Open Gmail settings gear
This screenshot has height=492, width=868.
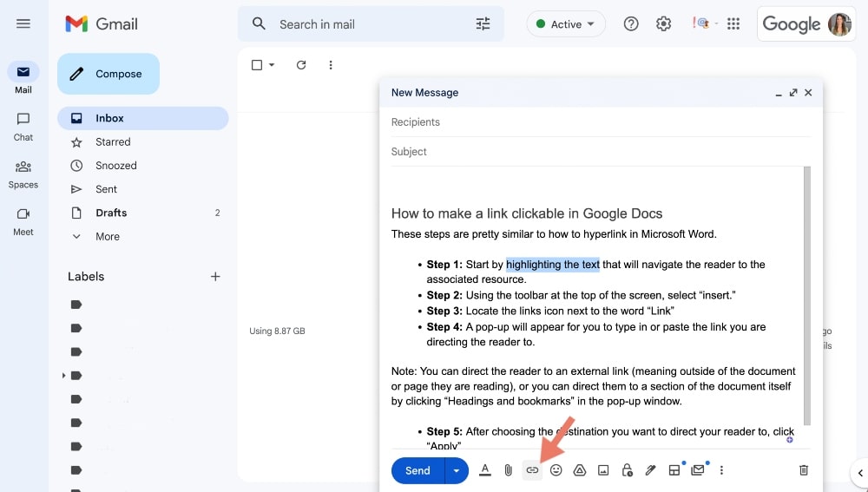click(664, 24)
